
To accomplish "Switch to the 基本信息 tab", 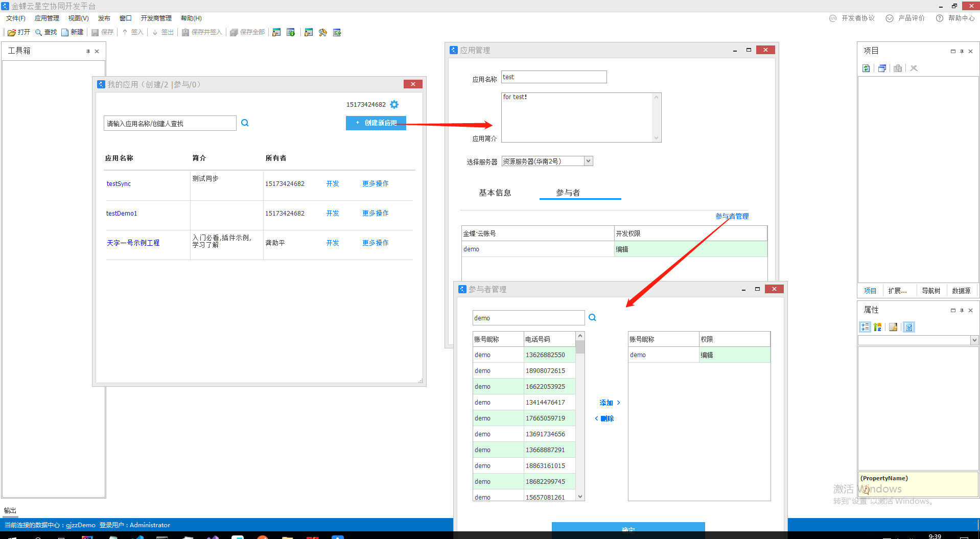I will pos(495,193).
